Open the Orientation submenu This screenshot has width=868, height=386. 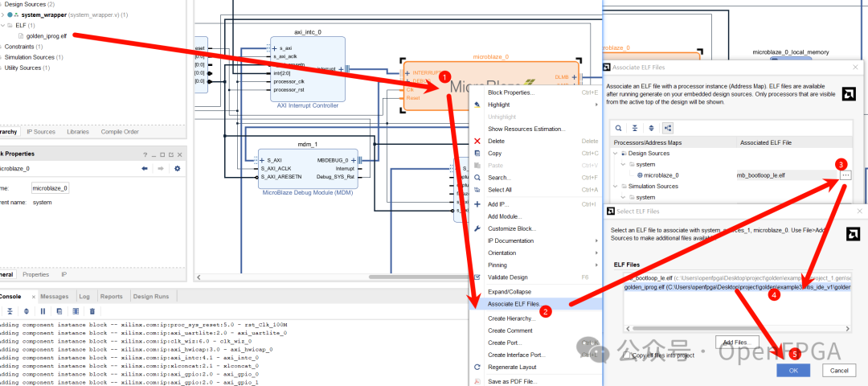pos(535,253)
